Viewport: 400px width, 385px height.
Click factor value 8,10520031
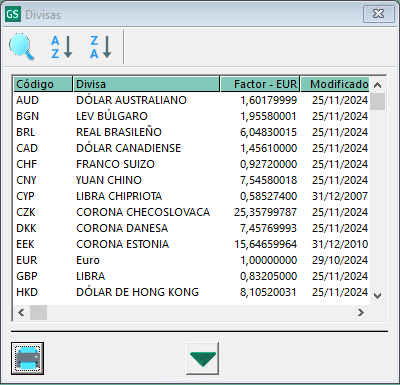pyautogui.click(x=268, y=292)
